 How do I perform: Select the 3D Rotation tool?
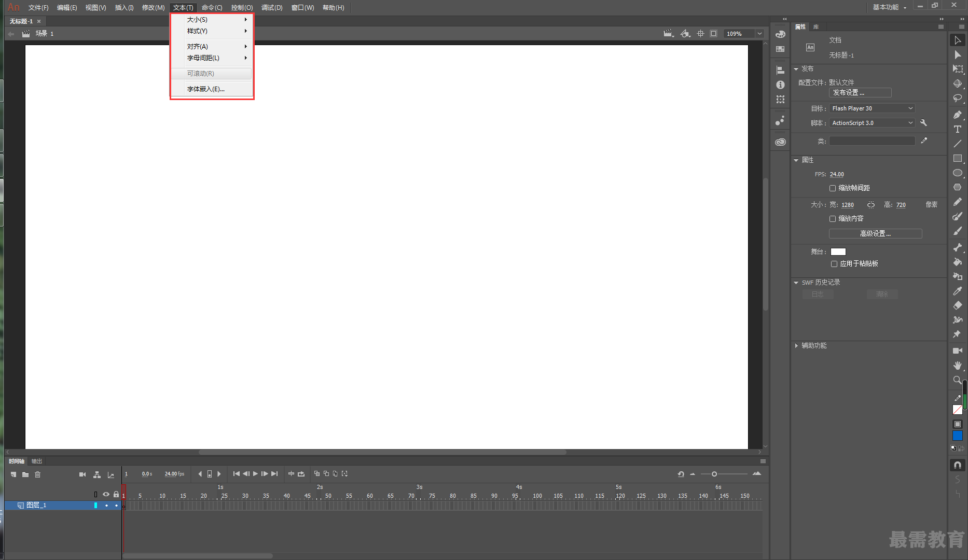958,83
